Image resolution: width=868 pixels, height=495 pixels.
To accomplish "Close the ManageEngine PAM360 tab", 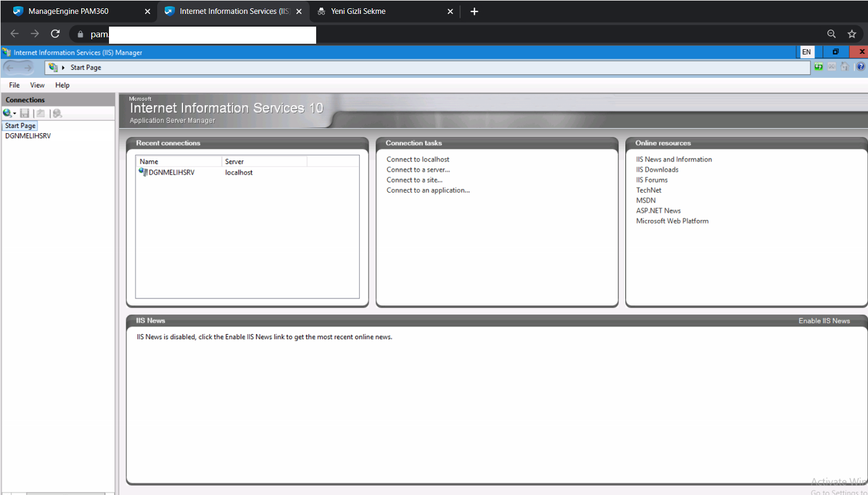I will [x=148, y=11].
